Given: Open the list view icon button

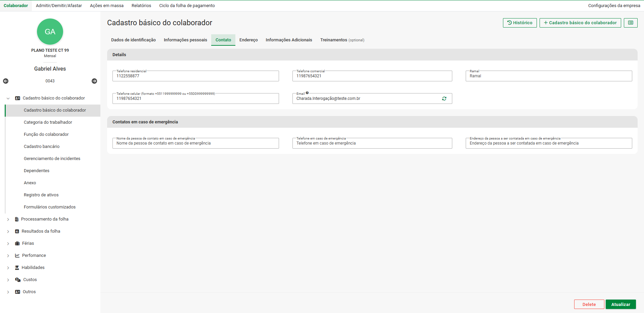Looking at the screenshot, I should point(631,23).
